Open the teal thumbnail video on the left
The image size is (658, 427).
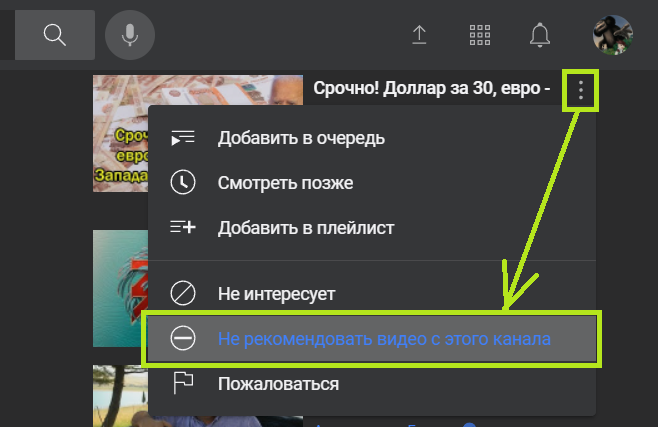(120, 288)
